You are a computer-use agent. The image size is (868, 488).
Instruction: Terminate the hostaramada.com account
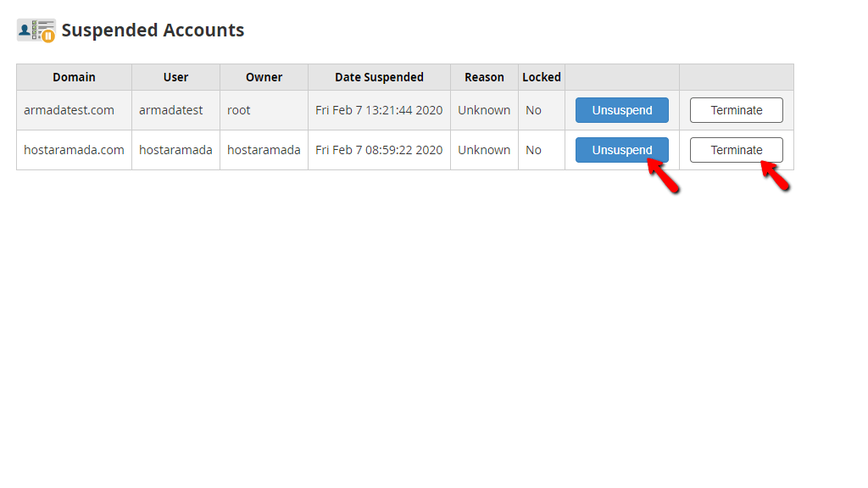pos(737,150)
